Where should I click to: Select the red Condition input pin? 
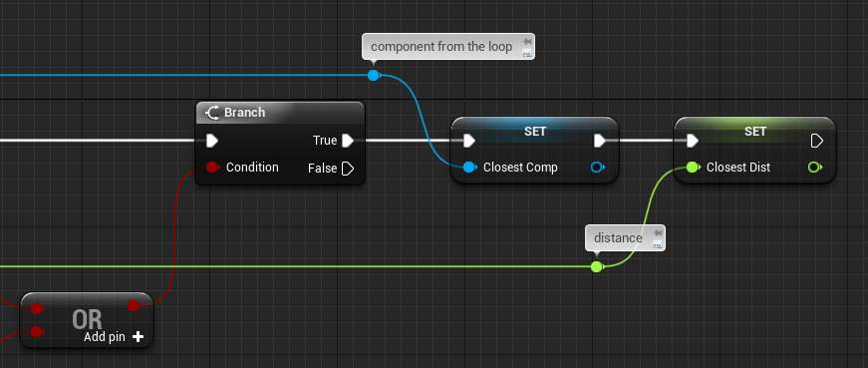pyautogui.click(x=212, y=167)
